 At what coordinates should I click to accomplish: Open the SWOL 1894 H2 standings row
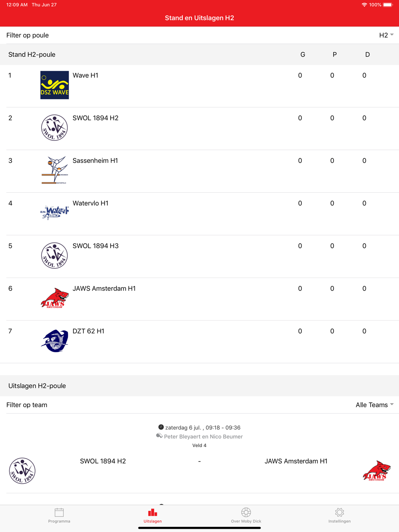click(199, 129)
